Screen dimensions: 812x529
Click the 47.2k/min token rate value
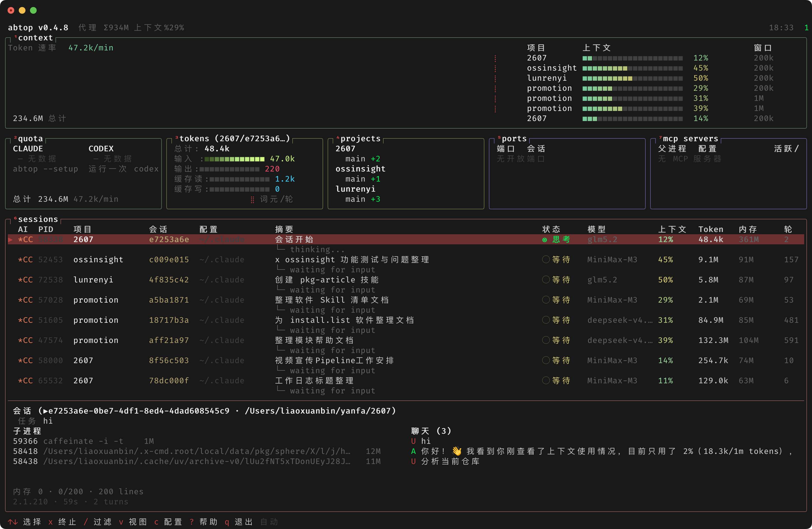click(91, 48)
